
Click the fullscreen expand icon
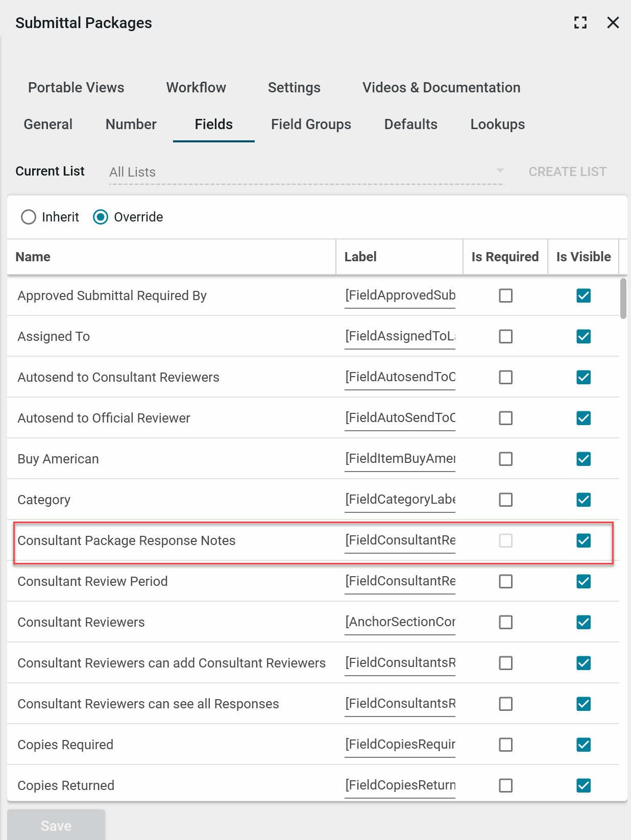[580, 22]
